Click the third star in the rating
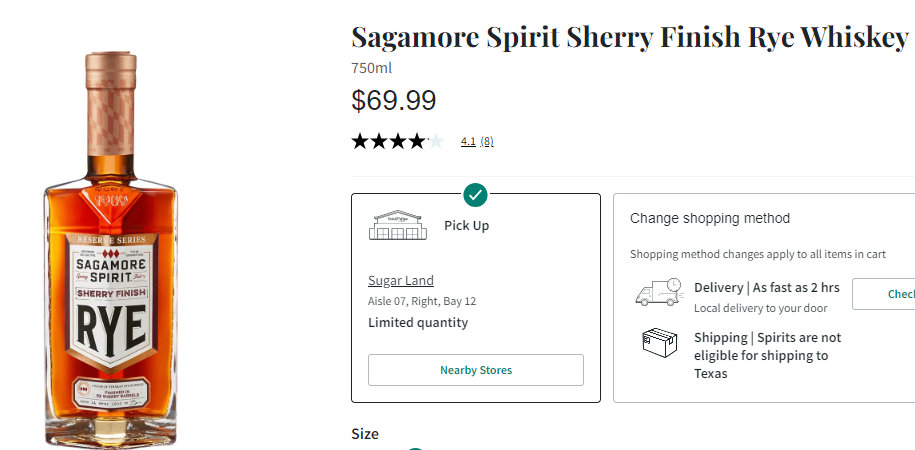The height and width of the screenshot is (450, 915). (398, 141)
